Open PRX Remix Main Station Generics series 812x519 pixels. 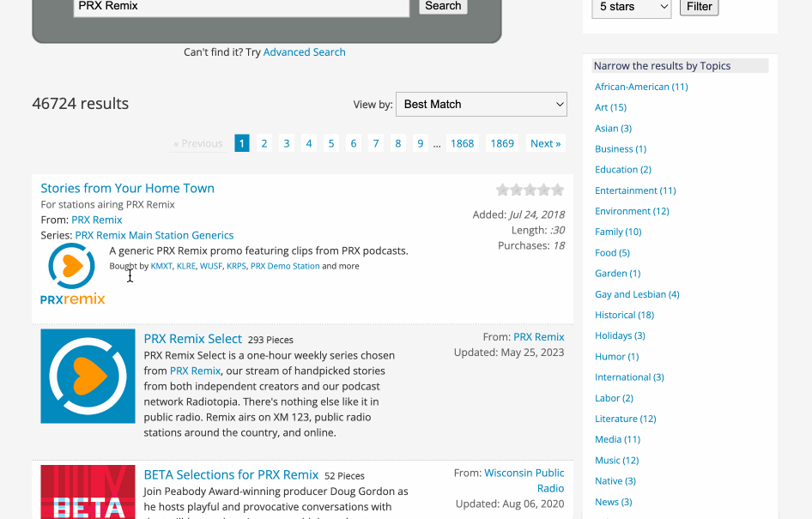(x=155, y=235)
